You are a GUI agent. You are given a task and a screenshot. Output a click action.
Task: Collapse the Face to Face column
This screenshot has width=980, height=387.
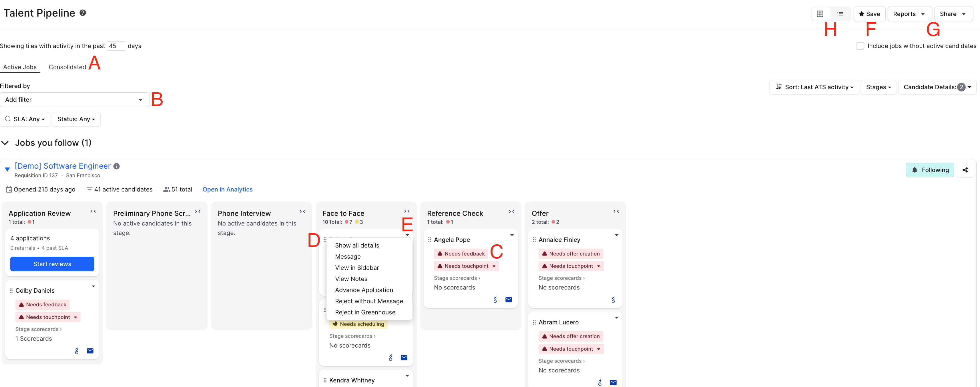click(407, 212)
